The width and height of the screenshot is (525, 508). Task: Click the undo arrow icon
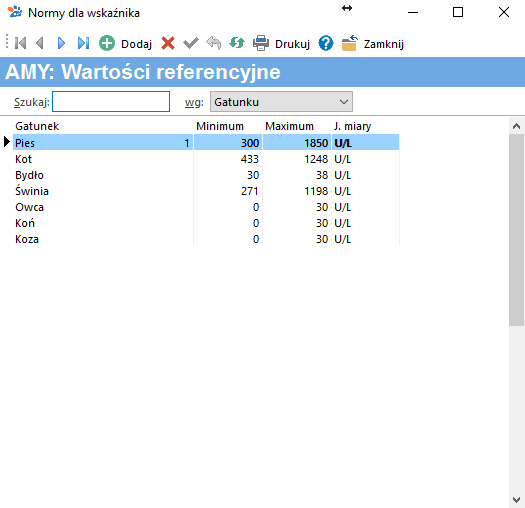pyautogui.click(x=214, y=43)
